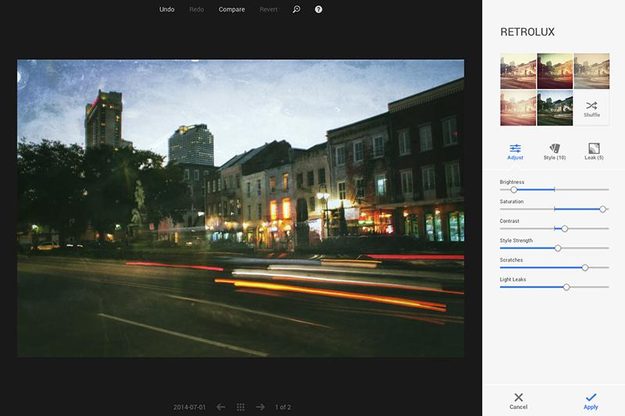
Task: Click the Scratches slider handle
Action: tap(585, 268)
